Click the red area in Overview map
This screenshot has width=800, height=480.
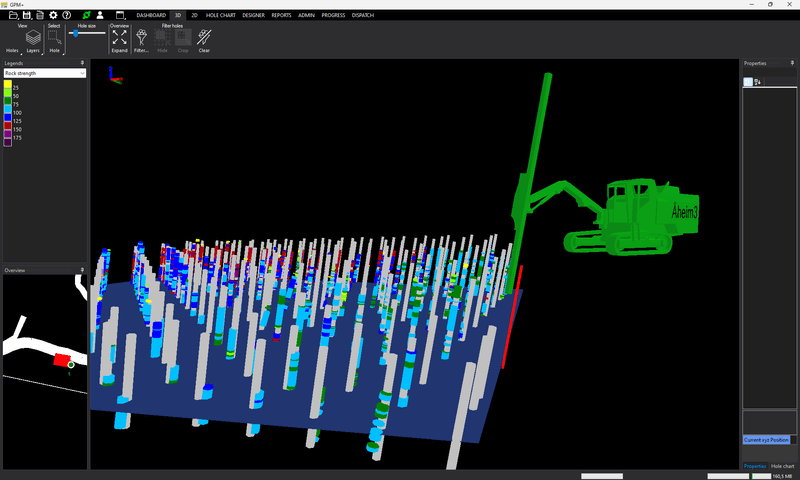click(x=62, y=360)
